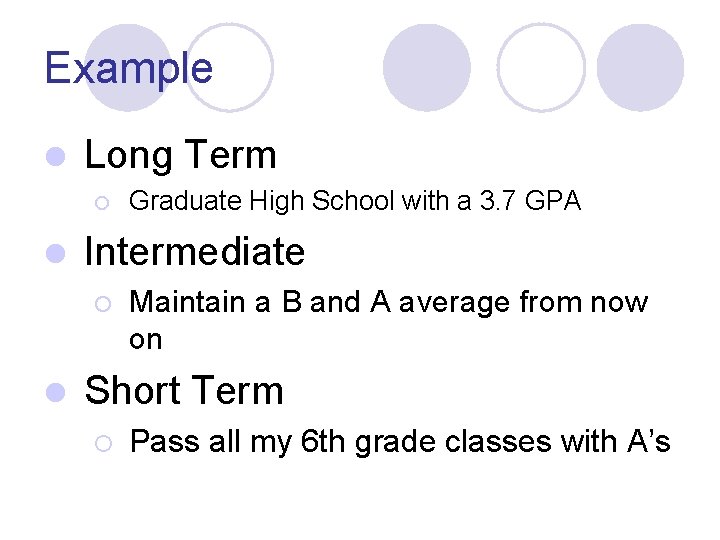The image size is (720, 540).
Task: Click the filled lavender circle at top center
Action: point(427,67)
